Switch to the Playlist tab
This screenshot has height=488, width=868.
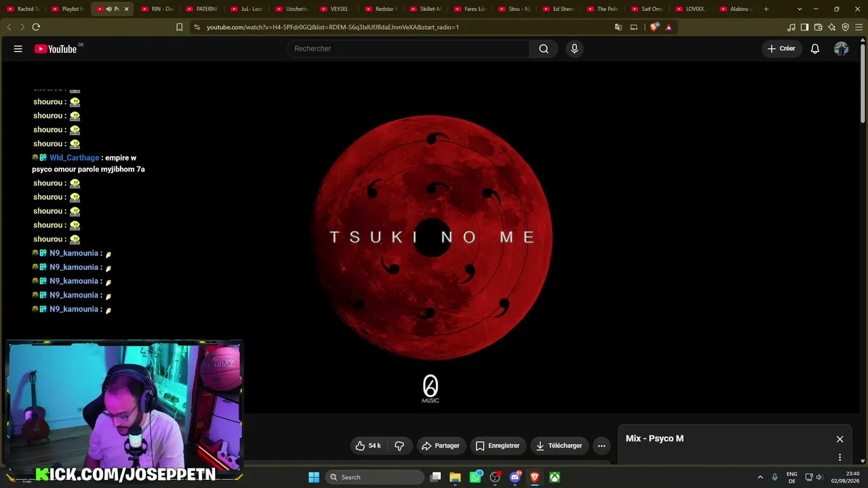click(68, 9)
